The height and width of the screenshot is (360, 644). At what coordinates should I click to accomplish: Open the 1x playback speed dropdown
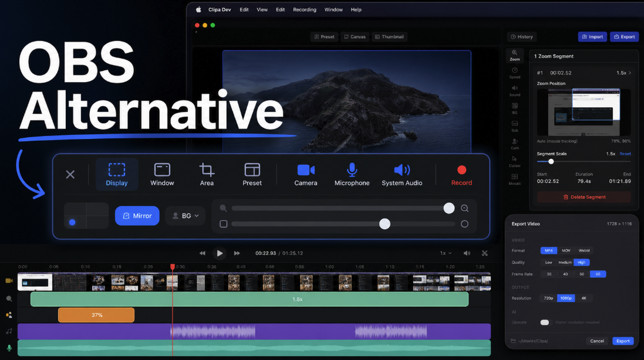coord(446,253)
